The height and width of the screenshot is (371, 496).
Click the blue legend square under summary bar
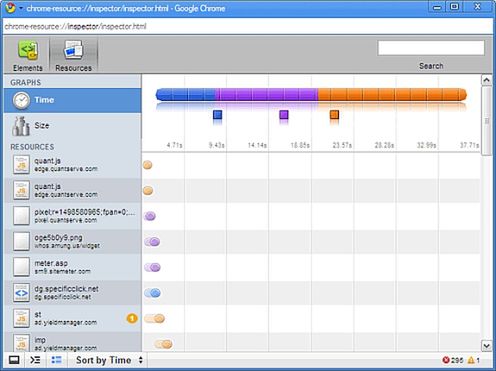pyautogui.click(x=217, y=115)
